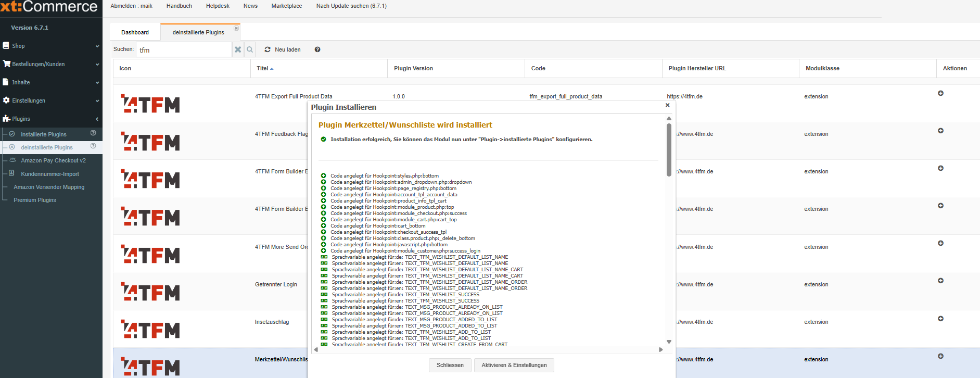
Task: Open the Handbuch menu item
Action: tap(179, 6)
